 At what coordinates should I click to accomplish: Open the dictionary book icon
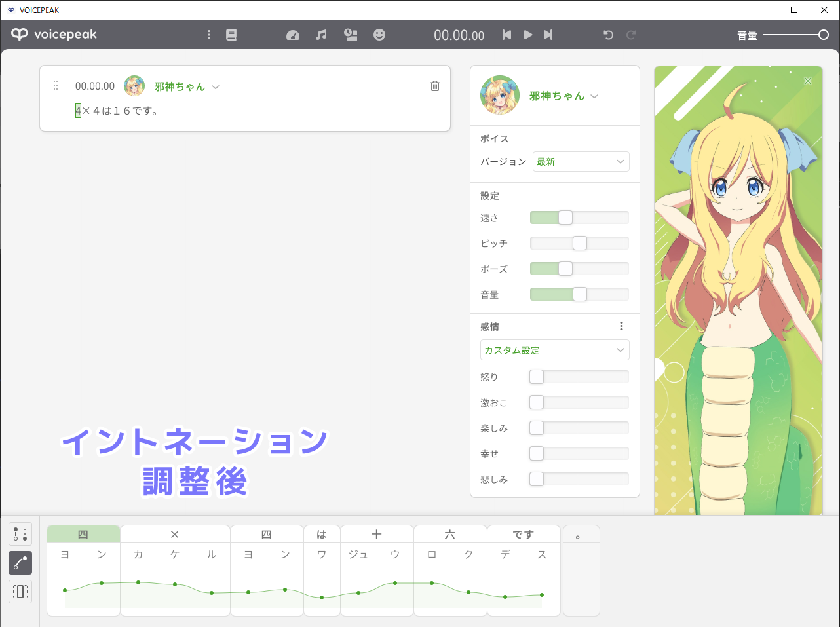click(x=231, y=35)
